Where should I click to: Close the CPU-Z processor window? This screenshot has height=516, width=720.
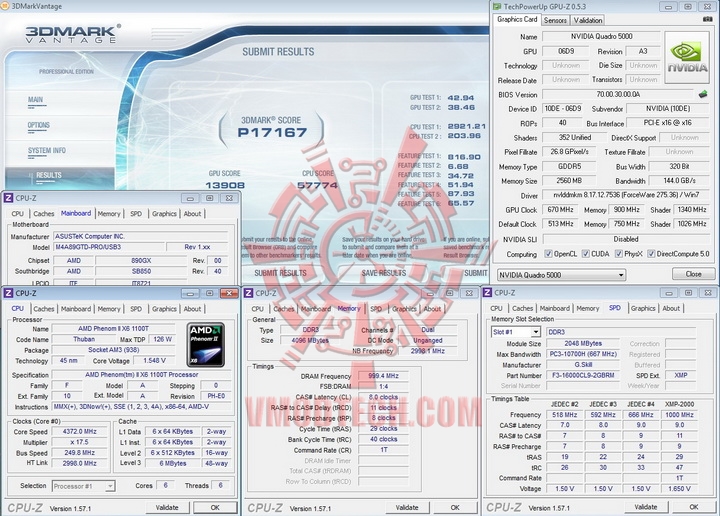(229, 293)
